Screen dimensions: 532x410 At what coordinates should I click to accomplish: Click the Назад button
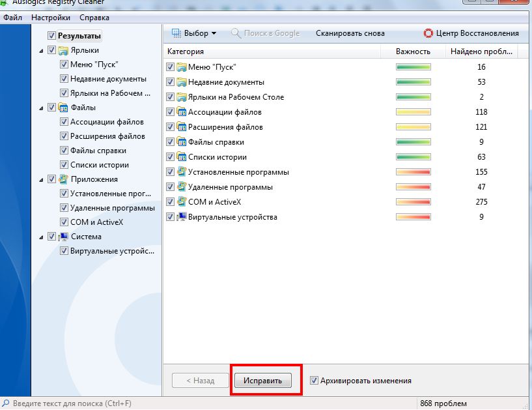pos(201,381)
